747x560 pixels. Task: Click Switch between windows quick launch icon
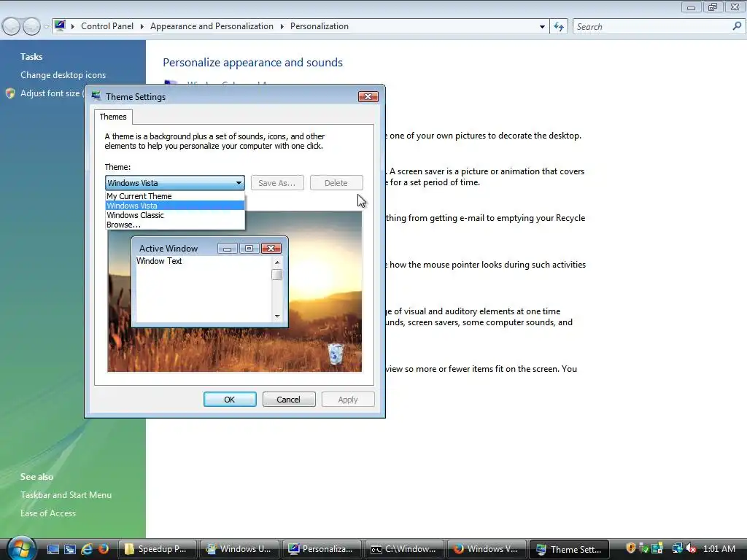click(70, 549)
